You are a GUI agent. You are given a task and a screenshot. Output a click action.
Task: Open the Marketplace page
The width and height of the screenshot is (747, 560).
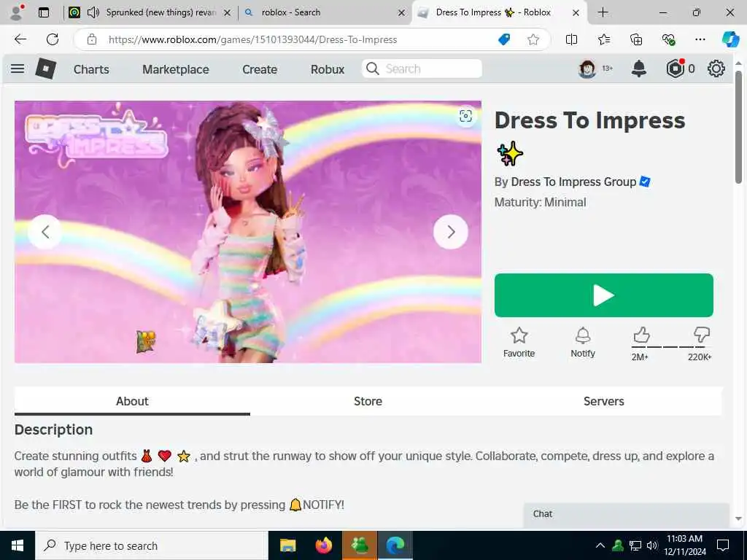point(175,69)
